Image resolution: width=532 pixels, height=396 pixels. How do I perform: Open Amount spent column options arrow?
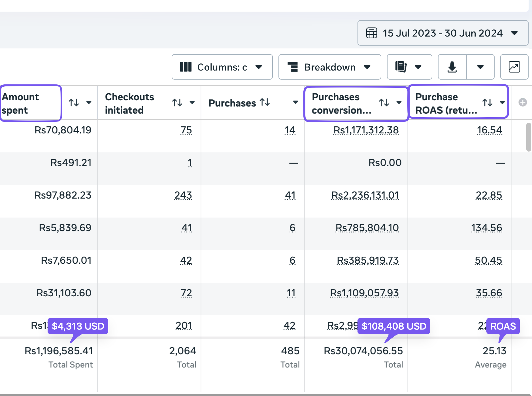coord(89,102)
